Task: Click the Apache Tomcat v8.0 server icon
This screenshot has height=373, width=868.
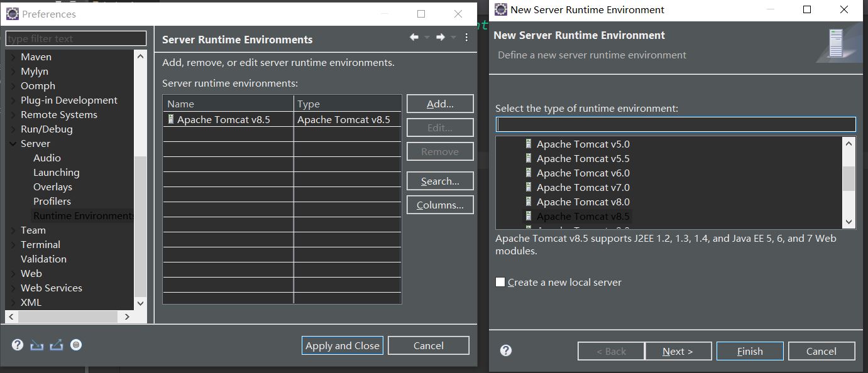Action: pyautogui.click(x=529, y=202)
